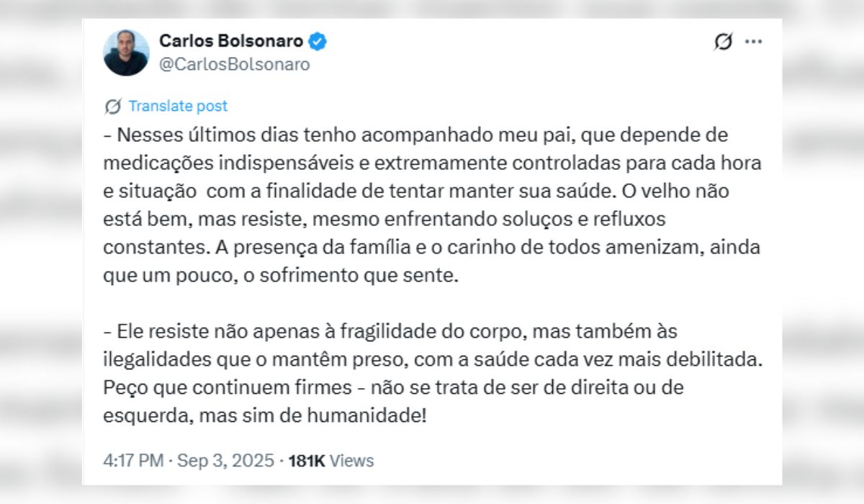Screen dimensions: 864x504
Task: Click Carlos Bolsonaro's profile picture
Action: (x=127, y=50)
